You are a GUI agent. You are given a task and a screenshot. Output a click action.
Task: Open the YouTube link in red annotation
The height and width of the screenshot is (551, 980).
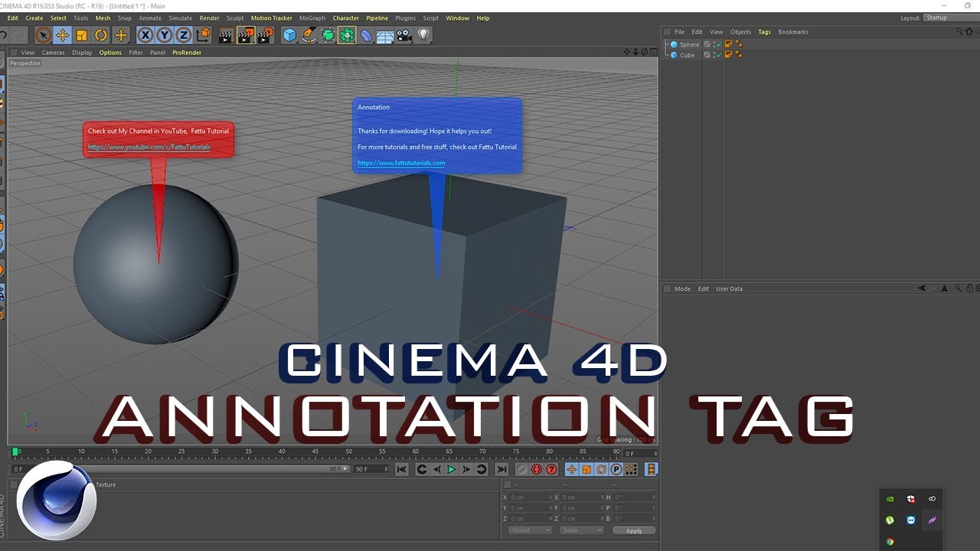pyautogui.click(x=149, y=147)
